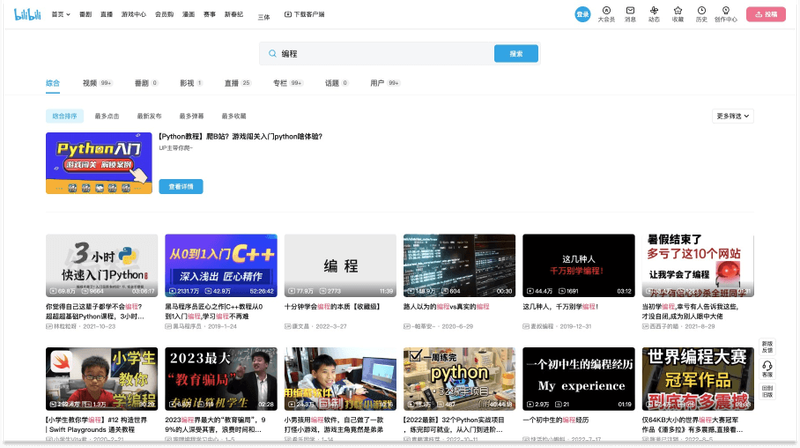The image size is (800, 448).
Task: Click the 回到旧版 button
Action: (x=767, y=391)
